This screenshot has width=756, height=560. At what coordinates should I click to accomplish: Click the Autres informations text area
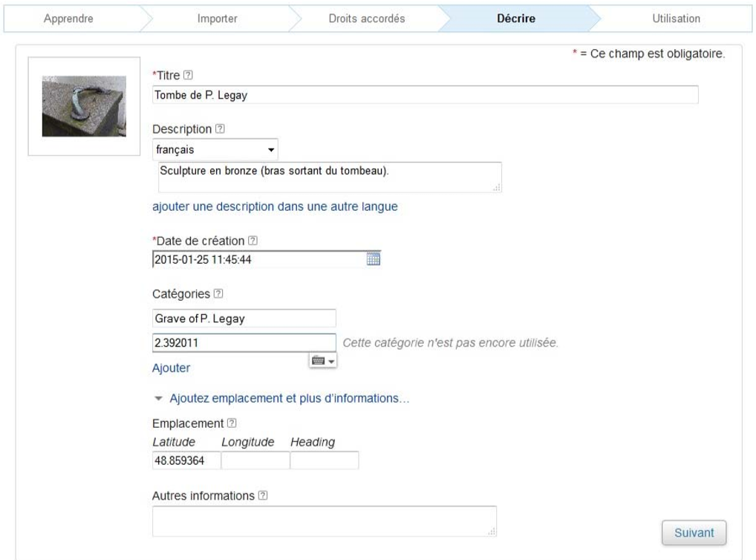[325, 521]
